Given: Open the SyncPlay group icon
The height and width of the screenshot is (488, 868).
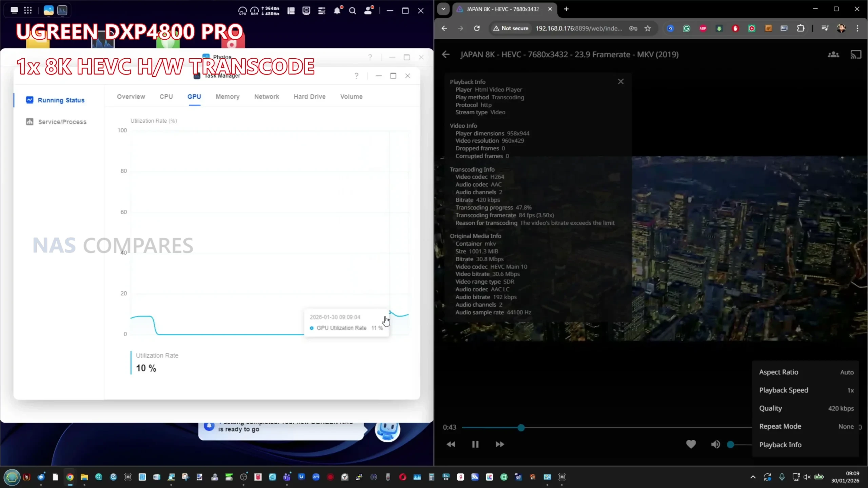Looking at the screenshot, I should [833, 55].
